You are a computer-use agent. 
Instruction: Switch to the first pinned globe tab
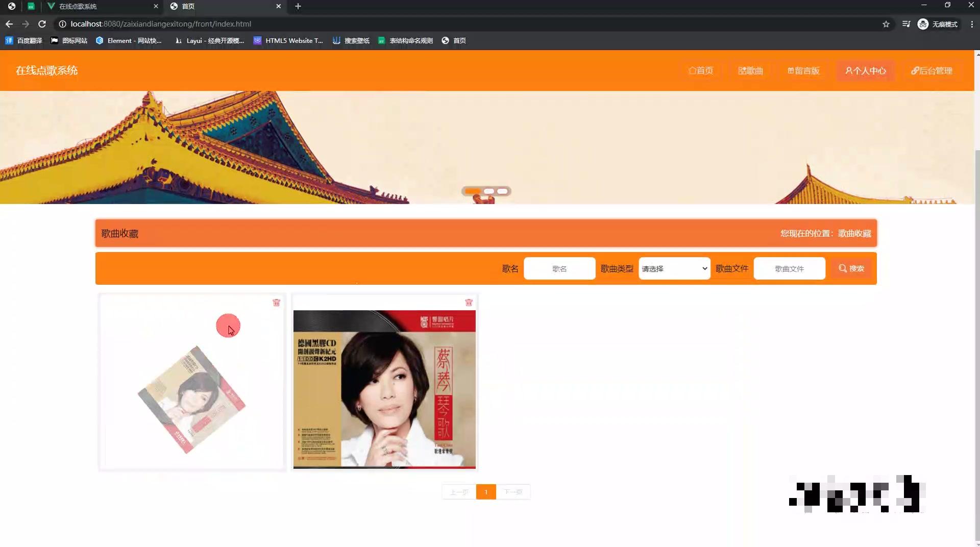tap(11, 6)
